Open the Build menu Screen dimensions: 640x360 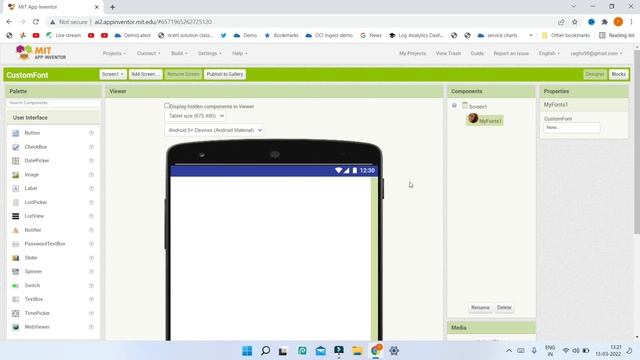[179, 53]
